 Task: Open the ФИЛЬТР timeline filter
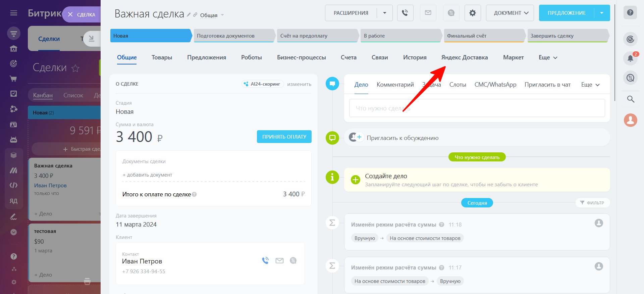coord(592,203)
